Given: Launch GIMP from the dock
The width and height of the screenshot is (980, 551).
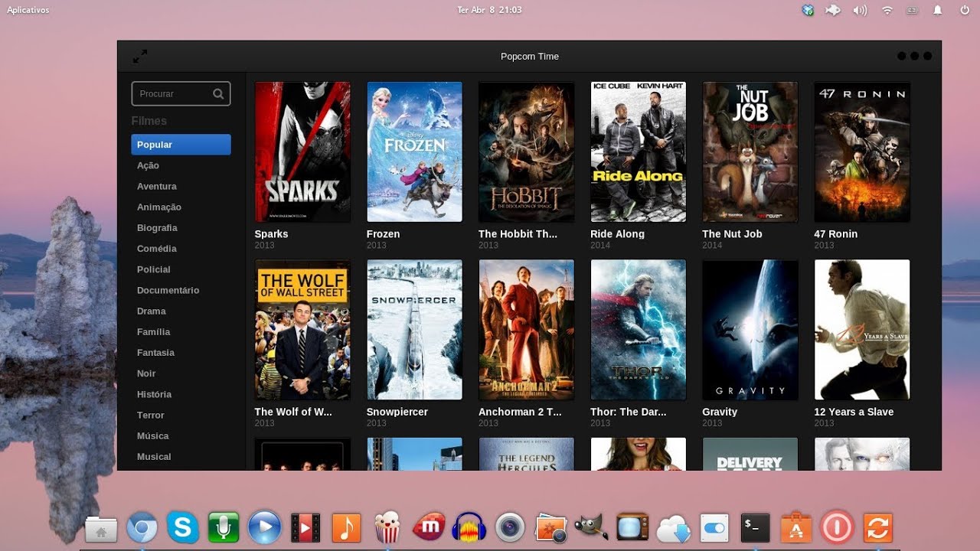Looking at the screenshot, I should [592, 527].
